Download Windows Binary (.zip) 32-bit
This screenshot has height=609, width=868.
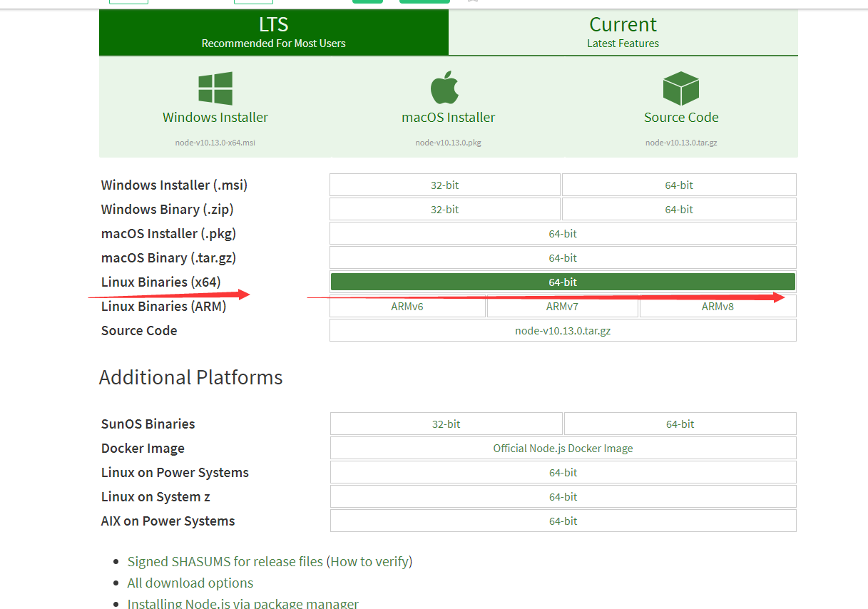445,209
